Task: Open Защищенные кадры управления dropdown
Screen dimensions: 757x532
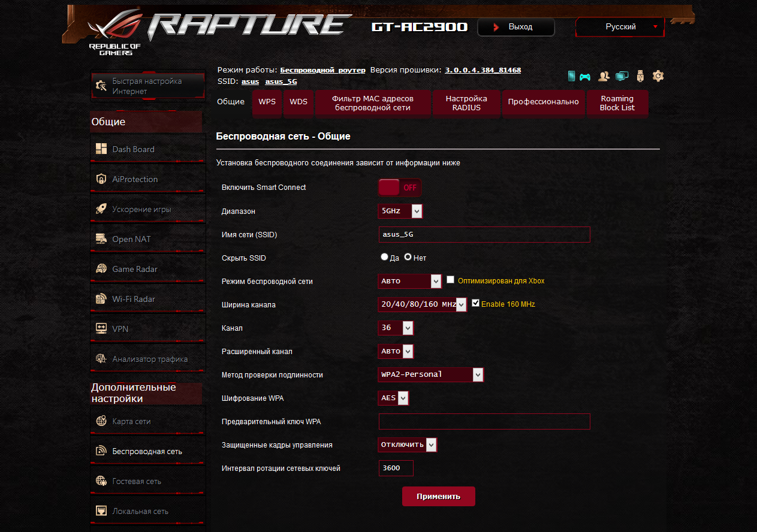Action: (408, 445)
